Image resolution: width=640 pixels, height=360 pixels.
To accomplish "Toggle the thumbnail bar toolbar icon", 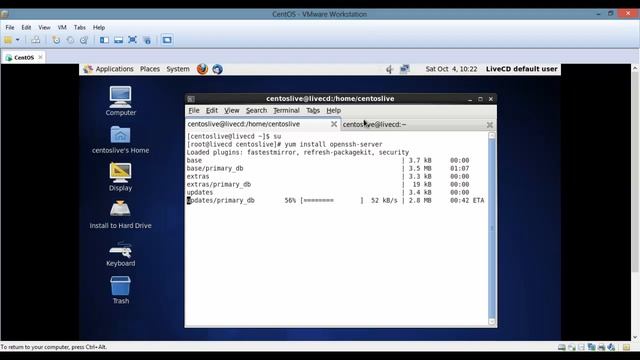I will (x=118, y=40).
